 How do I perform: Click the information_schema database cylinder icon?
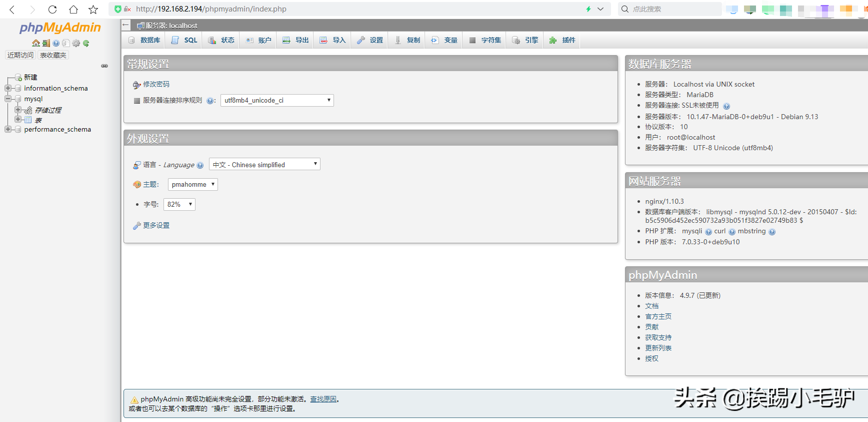tap(18, 88)
